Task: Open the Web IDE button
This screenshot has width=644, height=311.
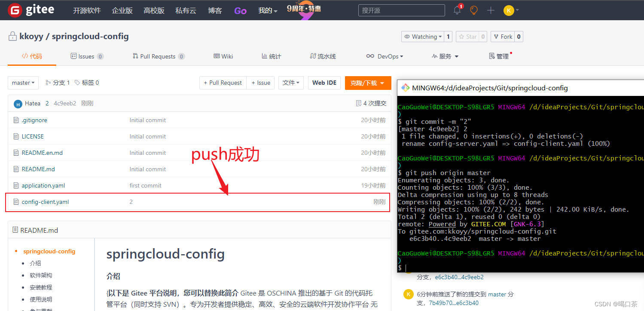Action: point(324,83)
